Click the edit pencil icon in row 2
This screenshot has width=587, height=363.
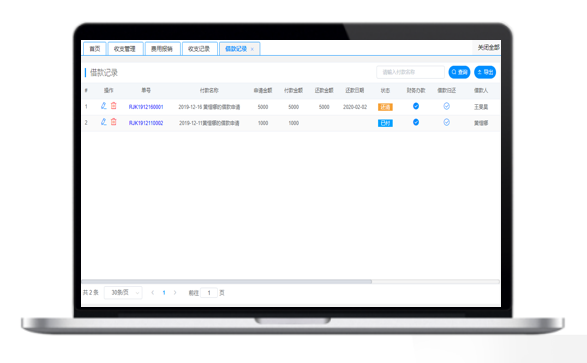[x=104, y=122]
